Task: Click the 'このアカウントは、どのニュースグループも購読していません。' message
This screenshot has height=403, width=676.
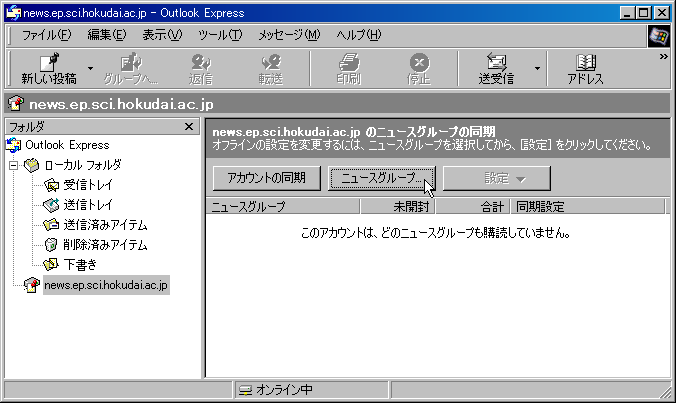Action: click(436, 233)
